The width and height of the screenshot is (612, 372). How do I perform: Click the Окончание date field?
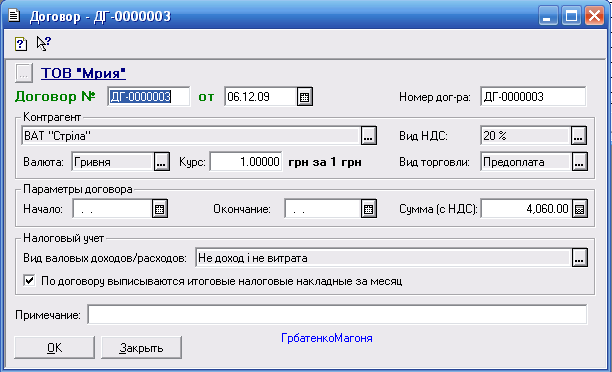(x=322, y=209)
